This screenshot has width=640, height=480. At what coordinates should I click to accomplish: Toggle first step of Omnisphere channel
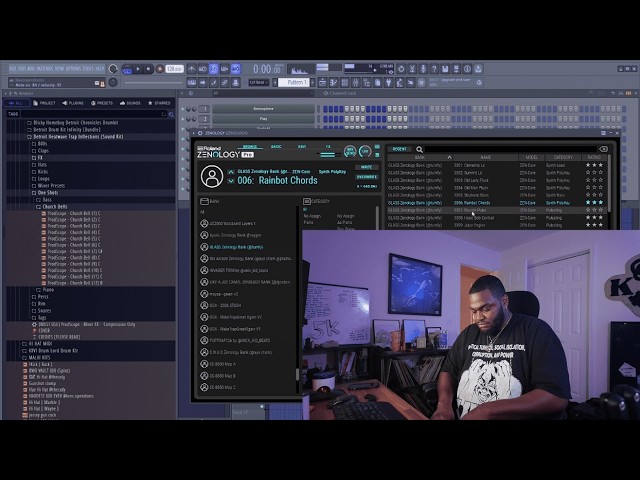click(x=325, y=109)
